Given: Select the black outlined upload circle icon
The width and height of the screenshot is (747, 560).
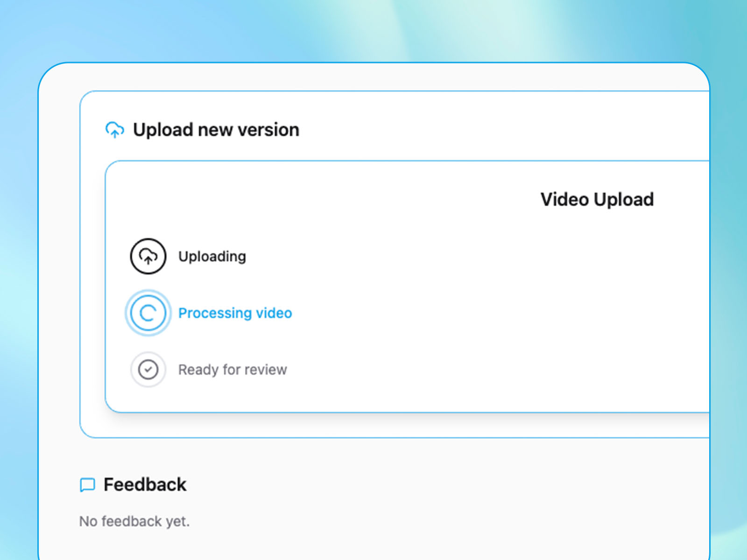Looking at the screenshot, I should click(148, 256).
